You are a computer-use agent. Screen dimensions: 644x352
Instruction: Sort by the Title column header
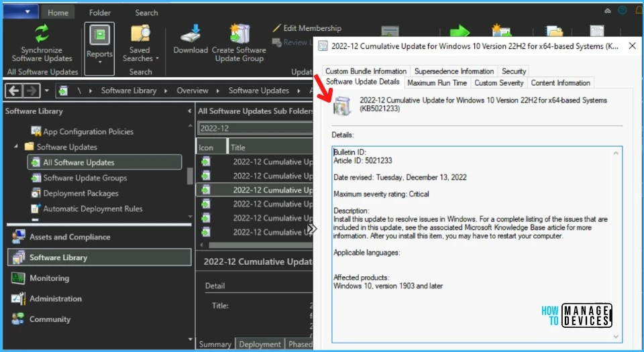(x=270, y=148)
